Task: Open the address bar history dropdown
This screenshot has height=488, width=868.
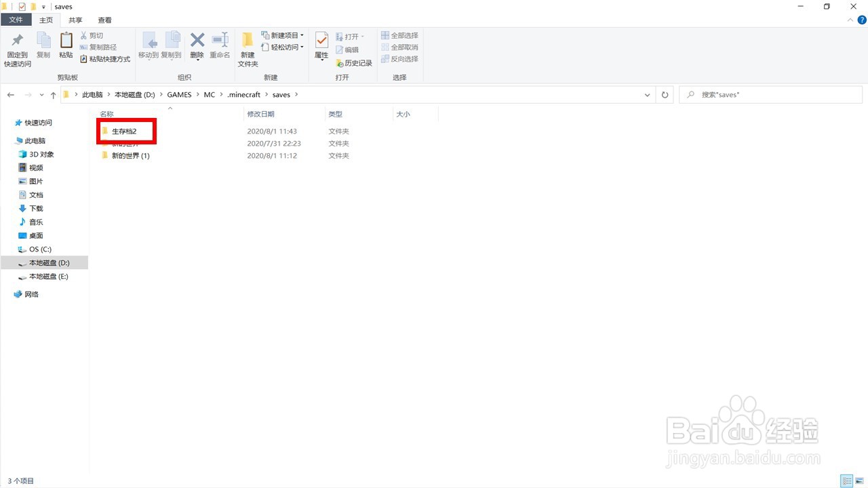Action: 647,95
